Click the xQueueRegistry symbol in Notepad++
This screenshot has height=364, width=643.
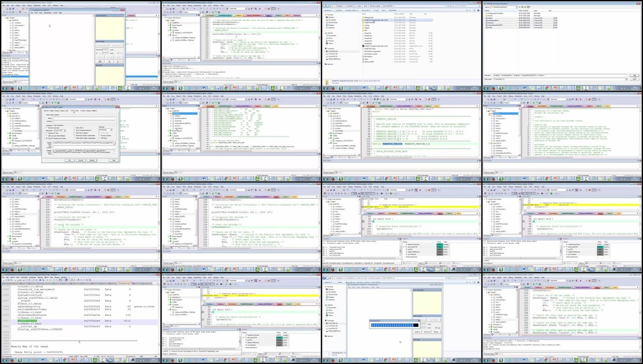[29, 306]
